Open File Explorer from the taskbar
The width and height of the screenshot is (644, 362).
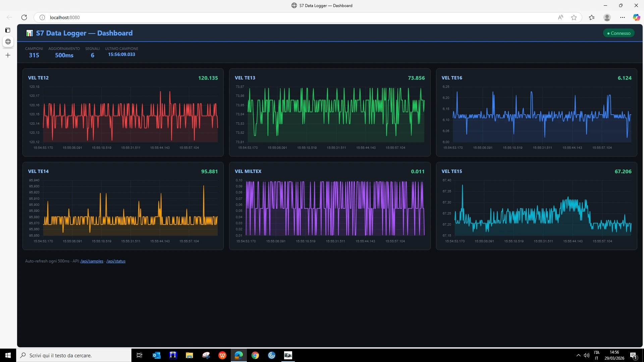pos(190,355)
